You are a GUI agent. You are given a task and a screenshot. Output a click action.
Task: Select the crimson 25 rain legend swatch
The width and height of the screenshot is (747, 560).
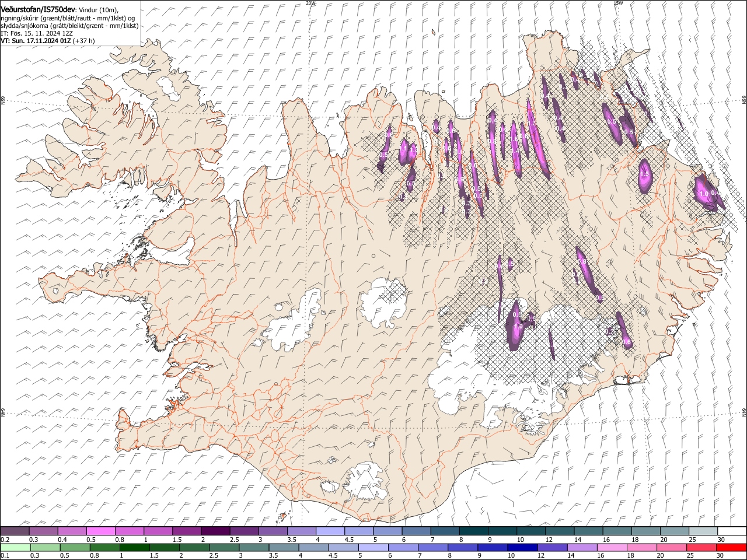701,547
